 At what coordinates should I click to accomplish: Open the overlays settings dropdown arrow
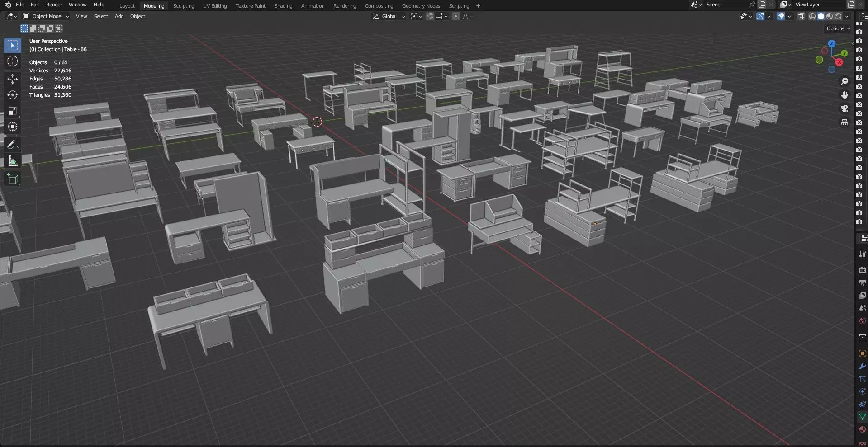click(x=789, y=16)
